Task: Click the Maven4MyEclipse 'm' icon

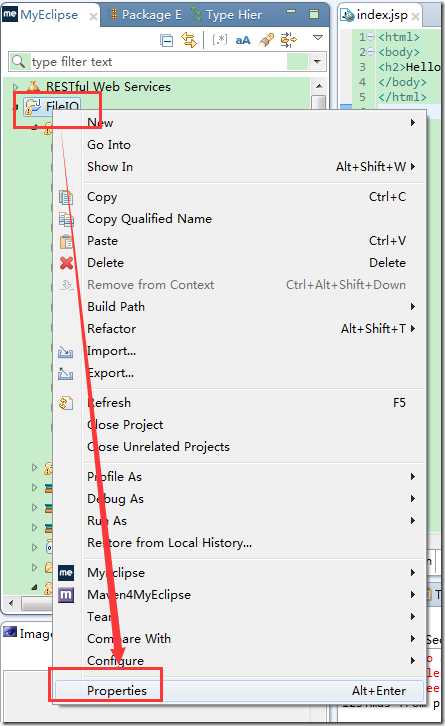Action: (x=66, y=595)
